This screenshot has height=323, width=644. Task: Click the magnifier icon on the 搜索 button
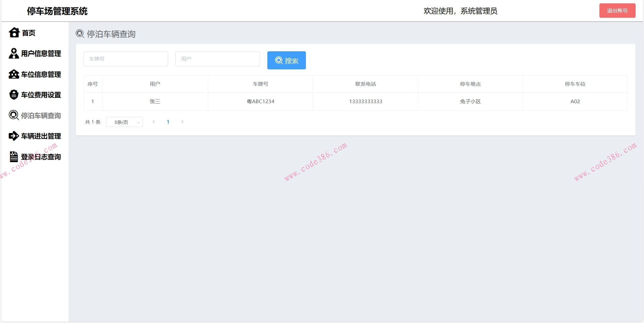[x=279, y=60]
